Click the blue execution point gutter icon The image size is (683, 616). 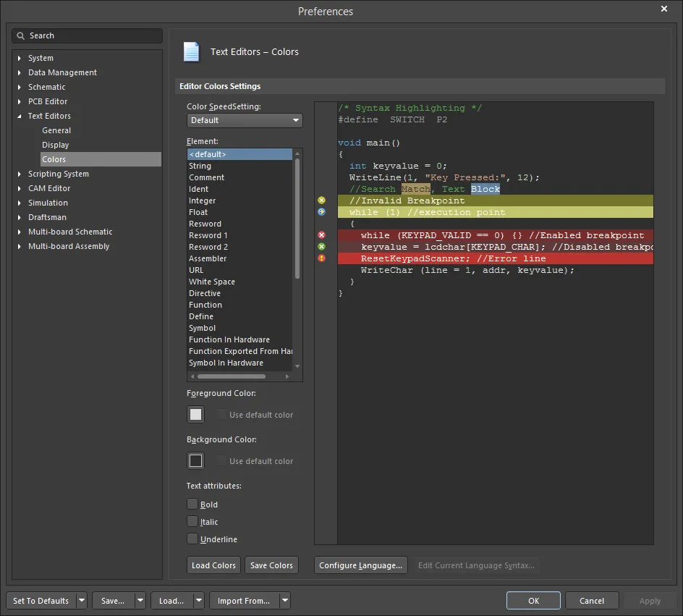[321, 212]
